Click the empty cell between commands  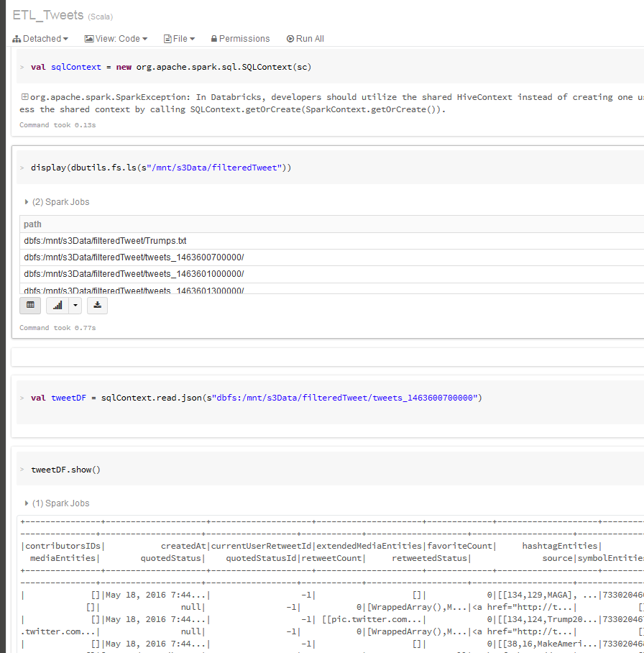[x=328, y=357]
